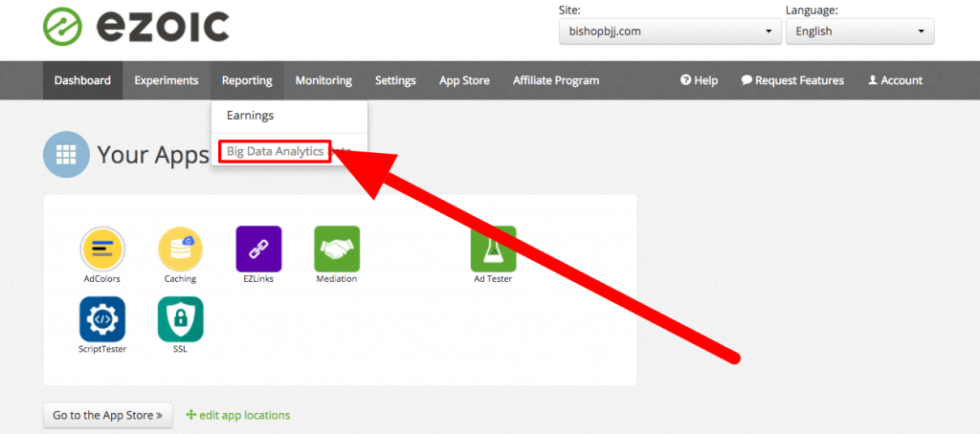Go to App Store in navigation bar
Viewport: 980px width, 434px height.
464,80
